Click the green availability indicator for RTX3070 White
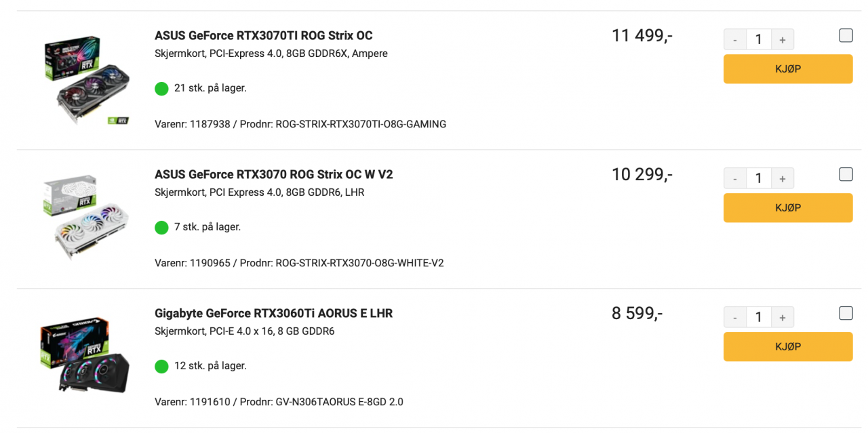 pyautogui.click(x=161, y=227)
